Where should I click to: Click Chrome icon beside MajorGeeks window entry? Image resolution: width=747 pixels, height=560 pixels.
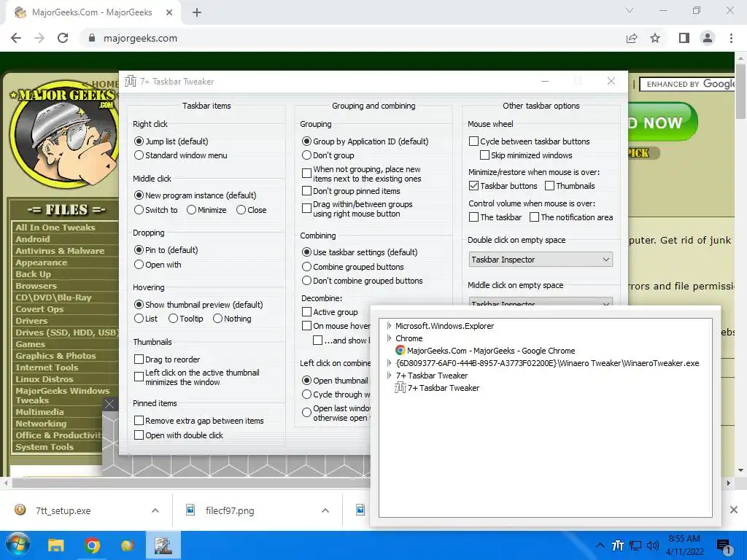400,351
